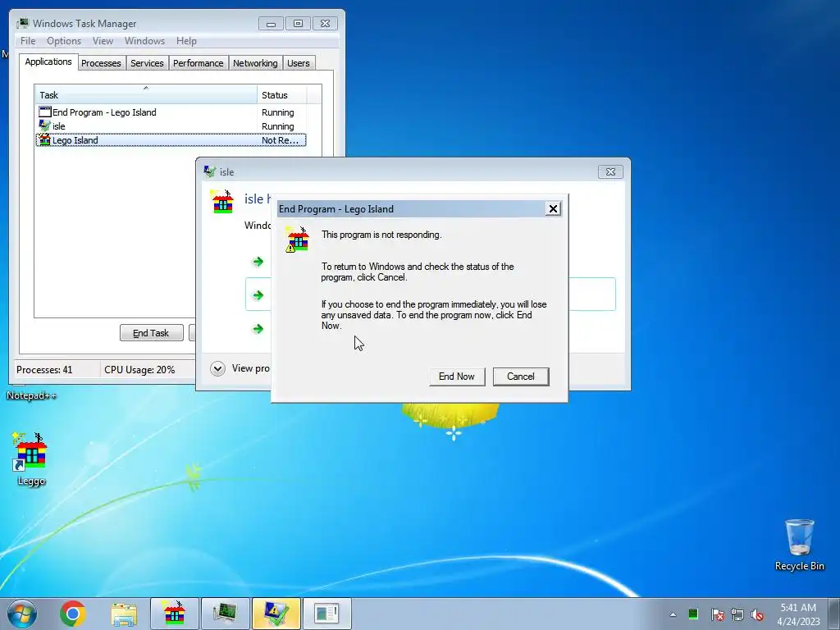The height and width of the screenshot is (630, 840).
Task: Switch to Task Manager in the taskbar
Action: [x=226, y=614]
